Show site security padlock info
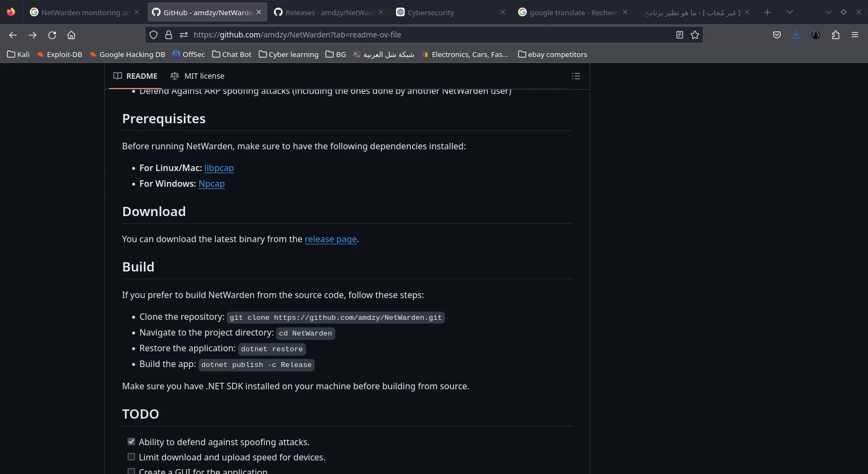 click(169, 35)
